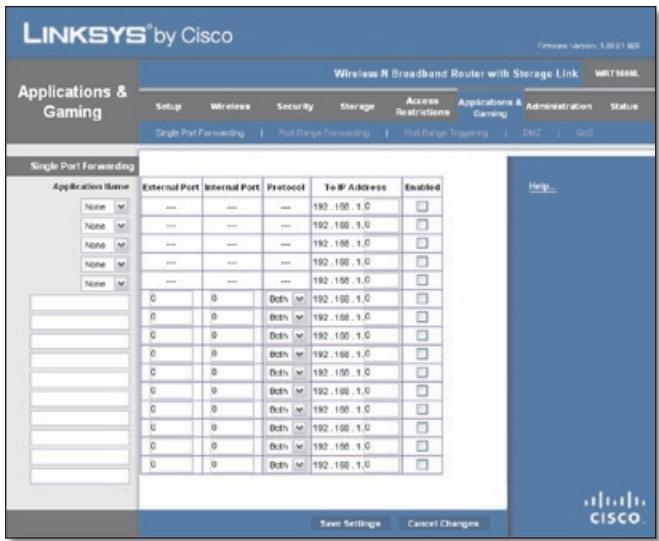Expand the first Application Name None dropdown
This screenshot has height=541, width=659.
[x=104, y=207]
